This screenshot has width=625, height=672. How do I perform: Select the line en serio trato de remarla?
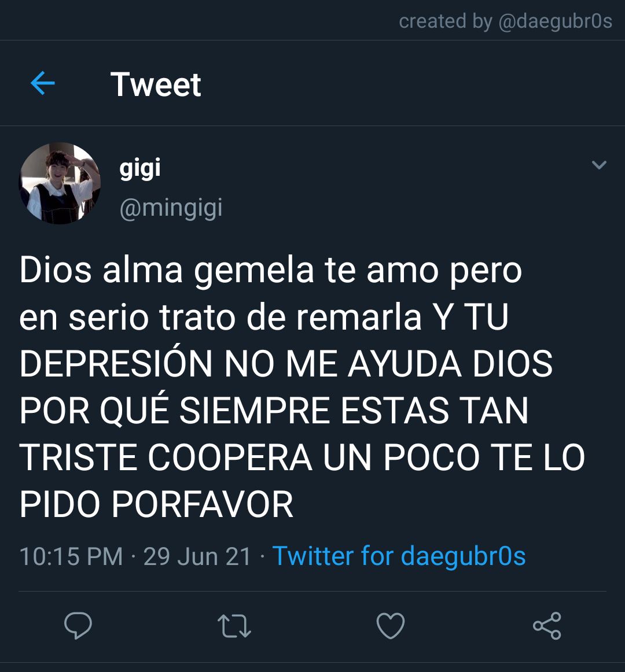pos(264,317)
